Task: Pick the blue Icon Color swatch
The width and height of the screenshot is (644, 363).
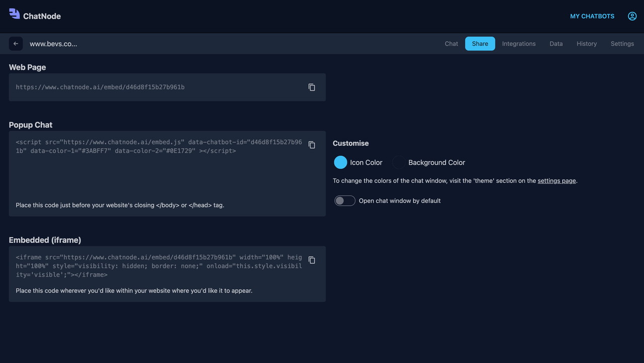Action: tap(340, 162)
